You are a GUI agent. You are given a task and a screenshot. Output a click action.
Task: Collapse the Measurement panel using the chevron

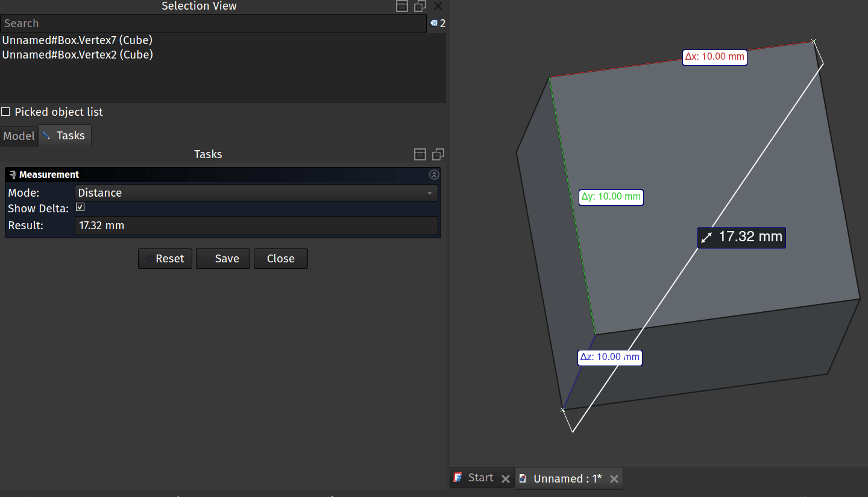434,174
